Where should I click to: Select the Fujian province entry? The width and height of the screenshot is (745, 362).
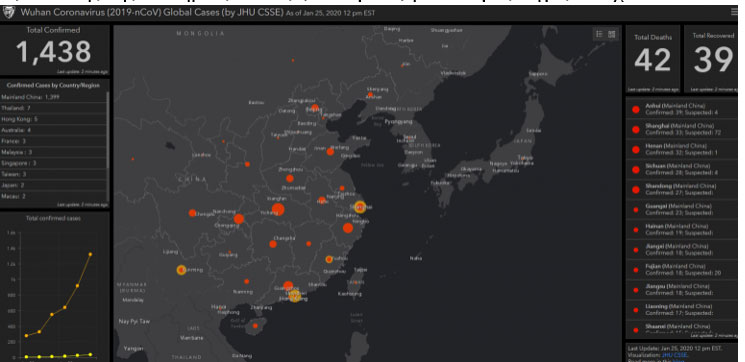pyautogui.click(x=681, y=270)
